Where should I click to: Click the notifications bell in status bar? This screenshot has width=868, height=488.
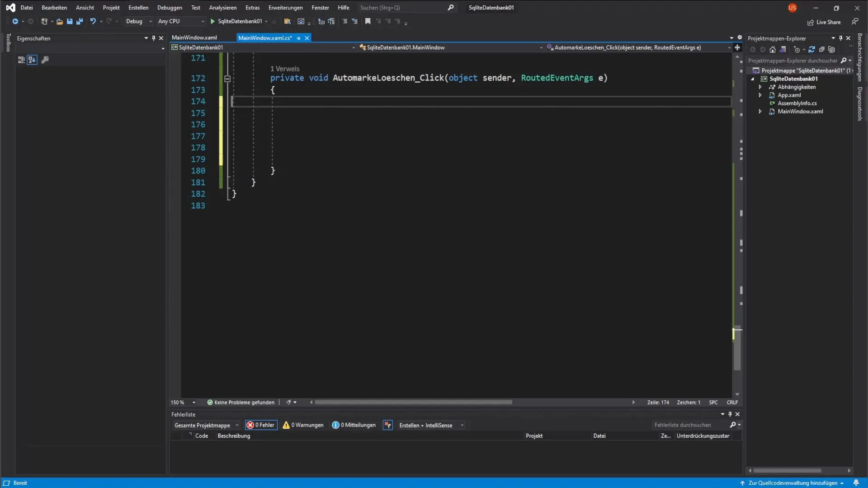click(x=856, y=483)
